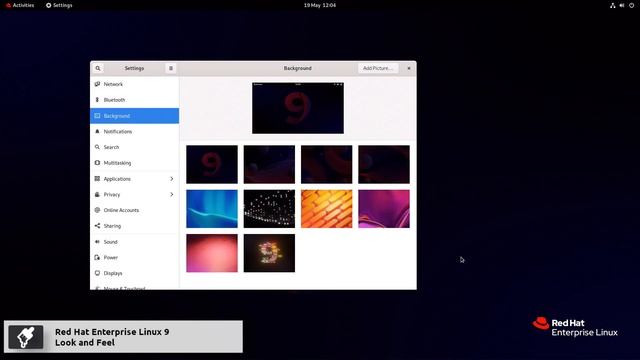Screen dimensions: 640x360
Task: Click the Sound speaker icon in sidebar
Action: click(x=97, y=242)
